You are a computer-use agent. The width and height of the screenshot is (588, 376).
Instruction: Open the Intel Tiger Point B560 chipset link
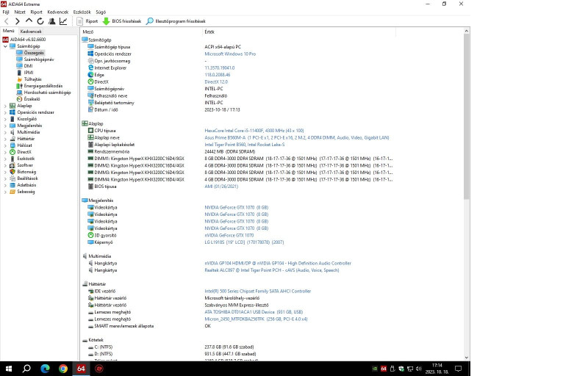[245, 145]
